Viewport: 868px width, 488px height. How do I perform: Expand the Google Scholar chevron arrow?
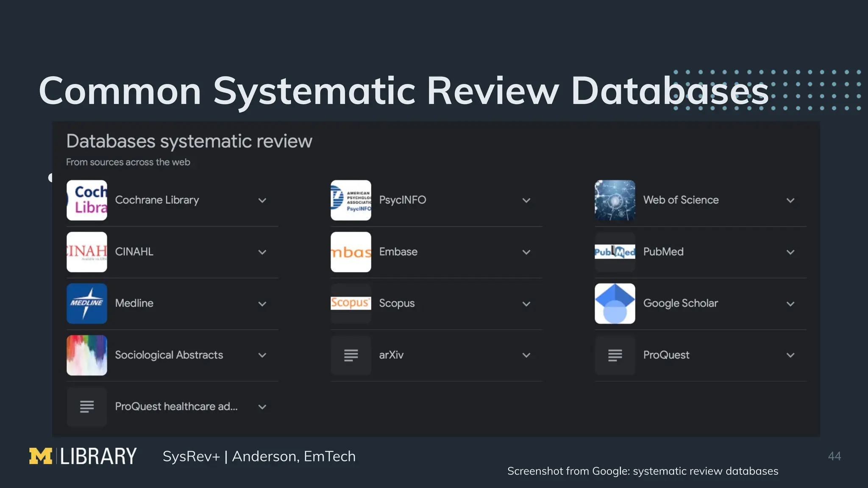click(x=790, y=304)
